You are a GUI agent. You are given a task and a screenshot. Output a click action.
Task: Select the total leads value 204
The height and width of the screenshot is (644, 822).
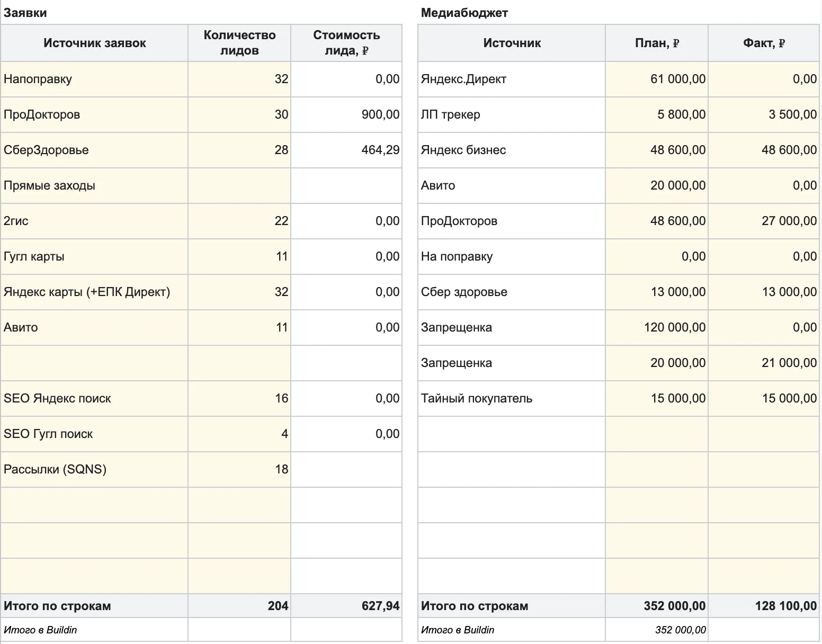coord(239,606)
